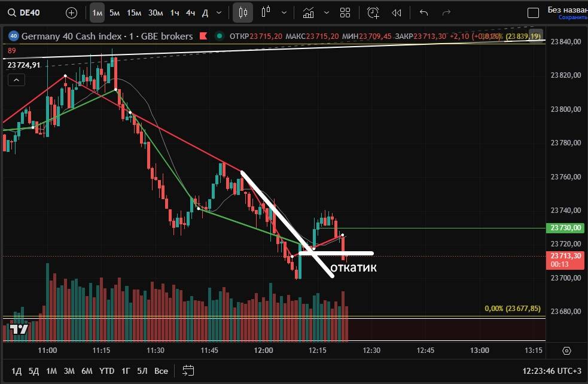Click the candlestick chart type icon
Viewport: 588px width, 384px height.
click(x=243, y=13)
